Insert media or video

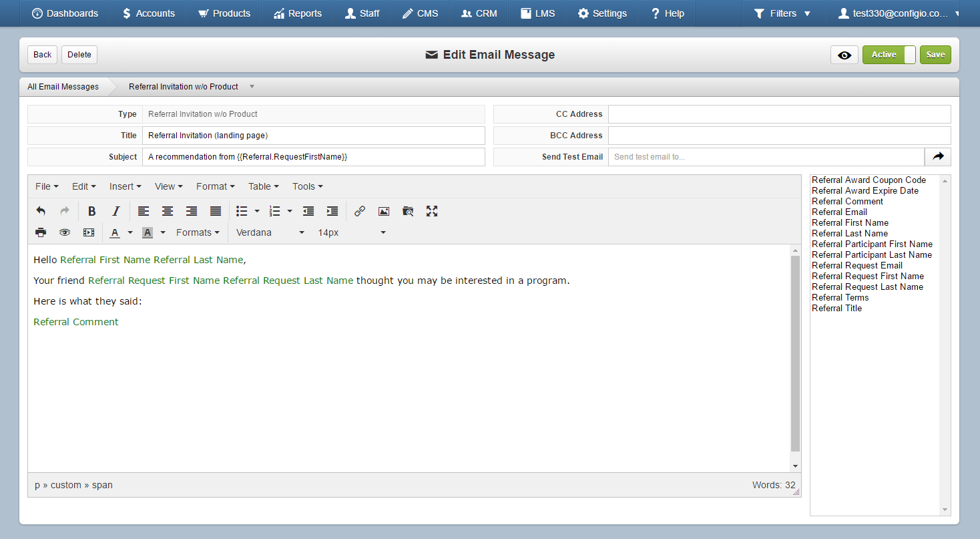pos(89,232)
